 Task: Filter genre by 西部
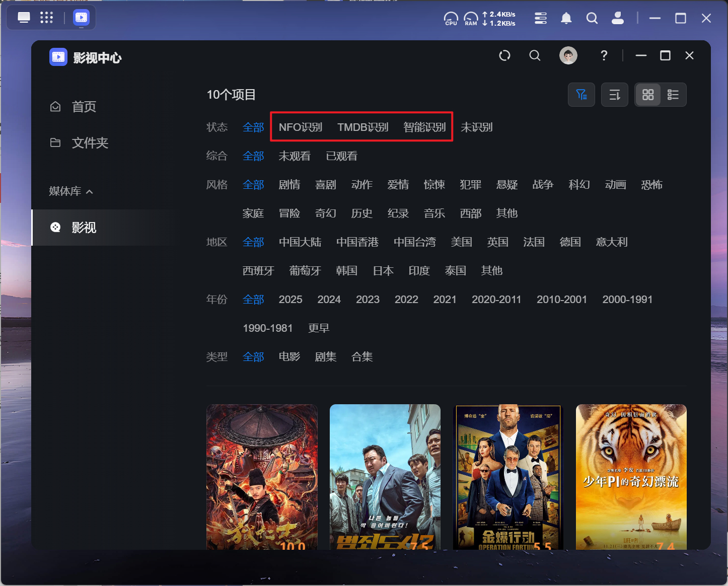point(471,213)
